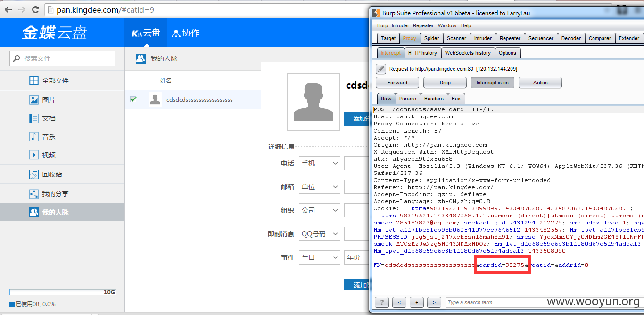Open the 单位 email type dropdown
The height and width of the screenshot is (315, 644).
(320, 187)
